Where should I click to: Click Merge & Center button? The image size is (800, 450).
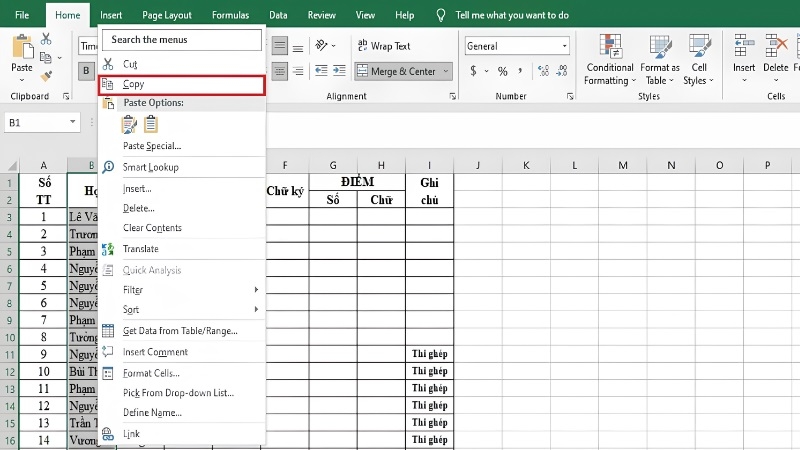[396, 71]
